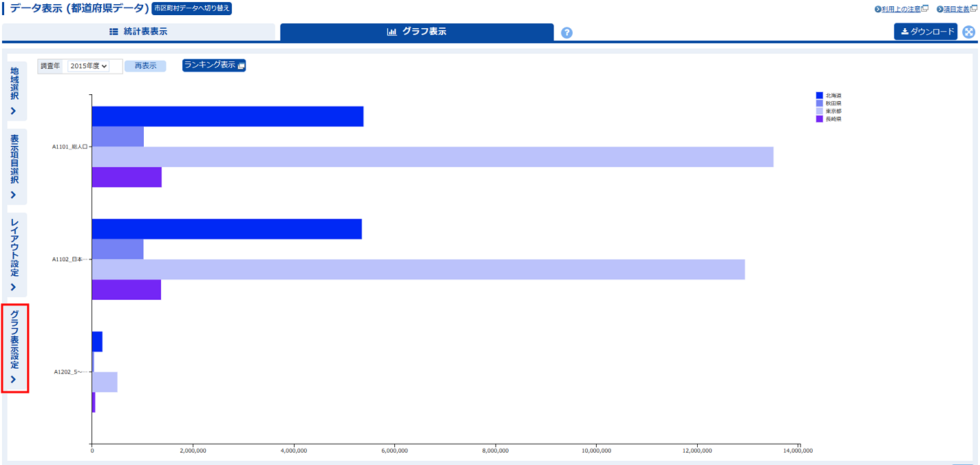Open the 項目定義 link
980x465 pixels.
tap(955, 9)
